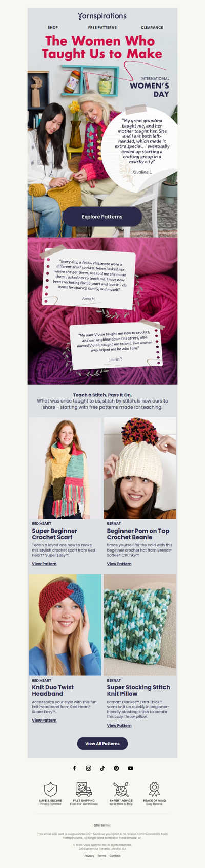
Task: Open the TikTok social icon
Action: click(x=102, y=768)
